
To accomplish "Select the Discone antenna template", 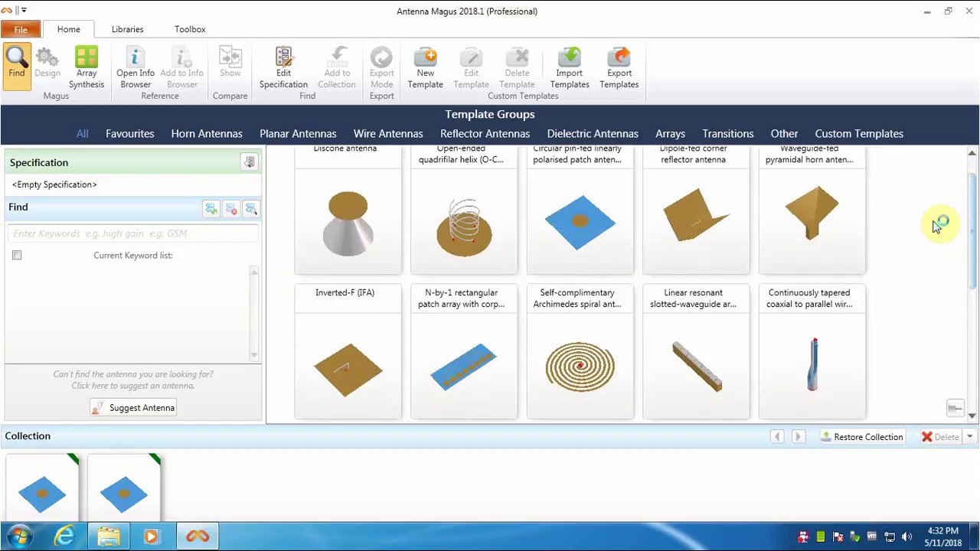I will (x=348, y=210).
